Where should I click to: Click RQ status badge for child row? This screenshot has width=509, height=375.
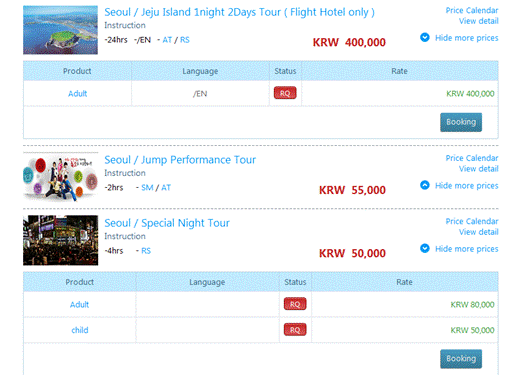point(295,330)
